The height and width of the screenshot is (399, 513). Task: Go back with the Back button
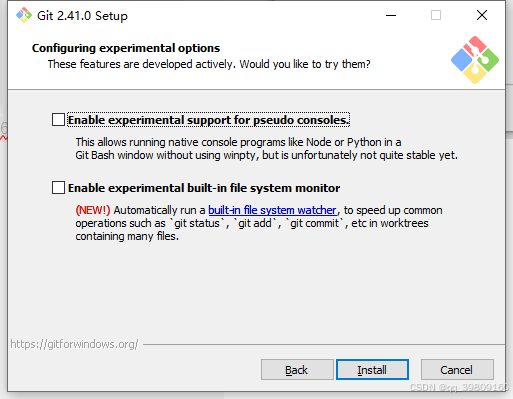[x=297, y=370]
